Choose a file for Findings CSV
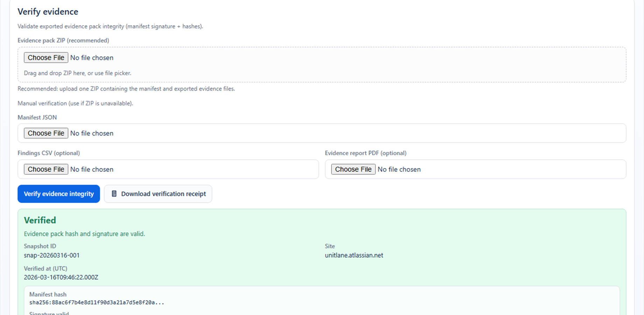The image size is (644, 315). (x=45, y=169)
